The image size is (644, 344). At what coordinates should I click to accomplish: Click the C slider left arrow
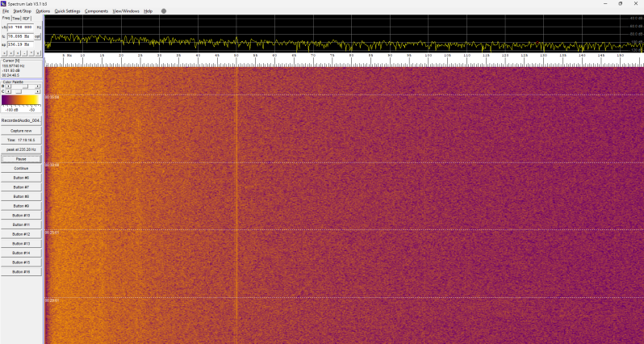8,91
